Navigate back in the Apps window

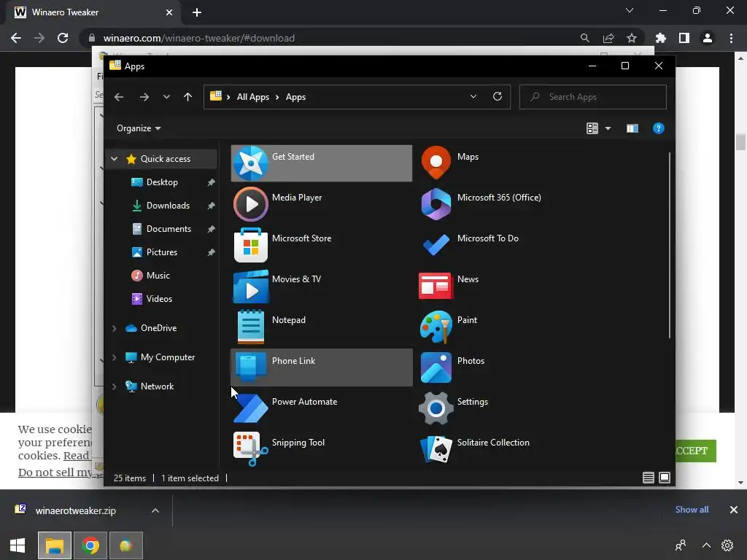click(119, 97)
